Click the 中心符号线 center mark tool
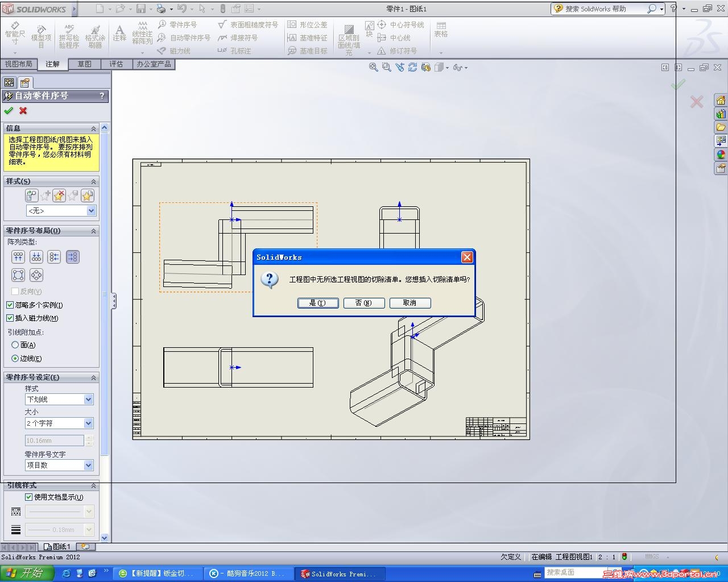The height and width of the screenshot is (582, 728). coord(401,24)
